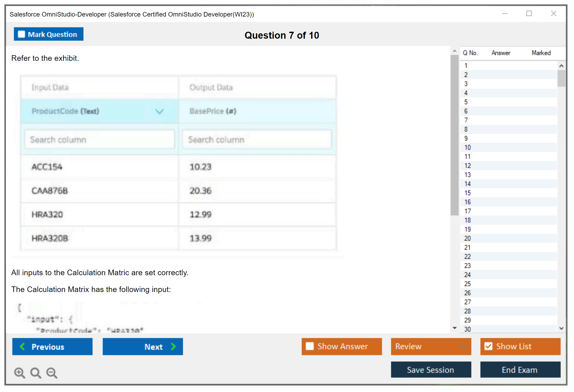Click the zoom in magnifier icon
Viewport: 574px width, 392px height.
click(x=19, y=373)
